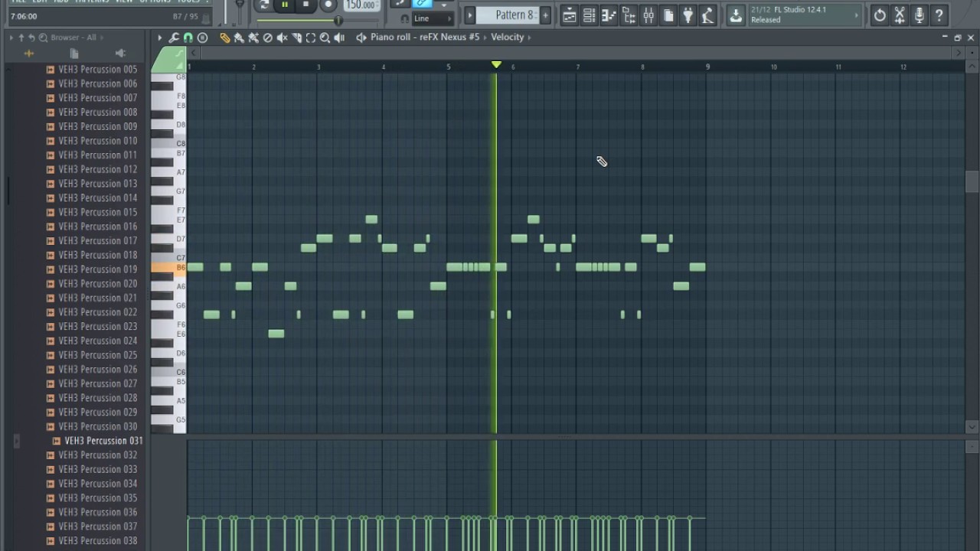Select the Draw pencil tool
980x551 pixels.
click(x=224, y=37)
